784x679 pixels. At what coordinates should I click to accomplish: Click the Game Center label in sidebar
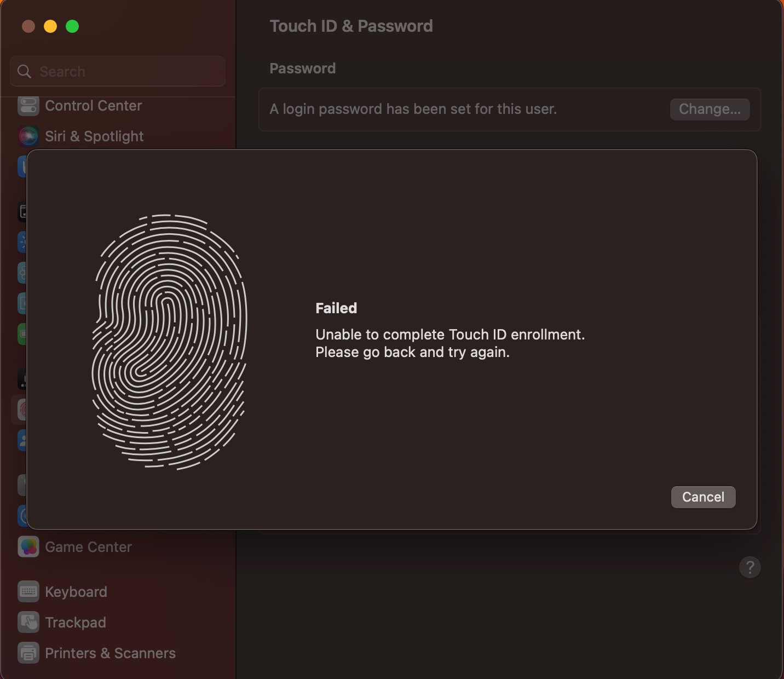pos(88,546)
